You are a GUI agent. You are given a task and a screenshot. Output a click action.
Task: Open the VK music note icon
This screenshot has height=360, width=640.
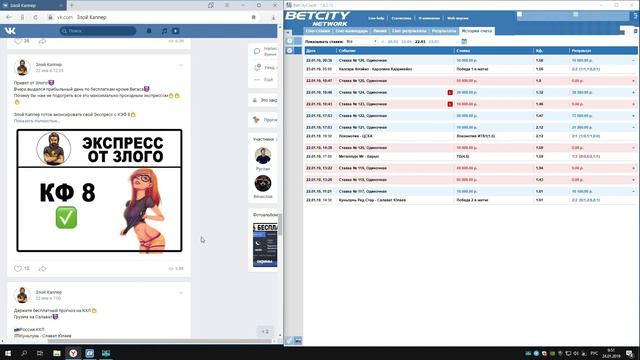[164, 31]
